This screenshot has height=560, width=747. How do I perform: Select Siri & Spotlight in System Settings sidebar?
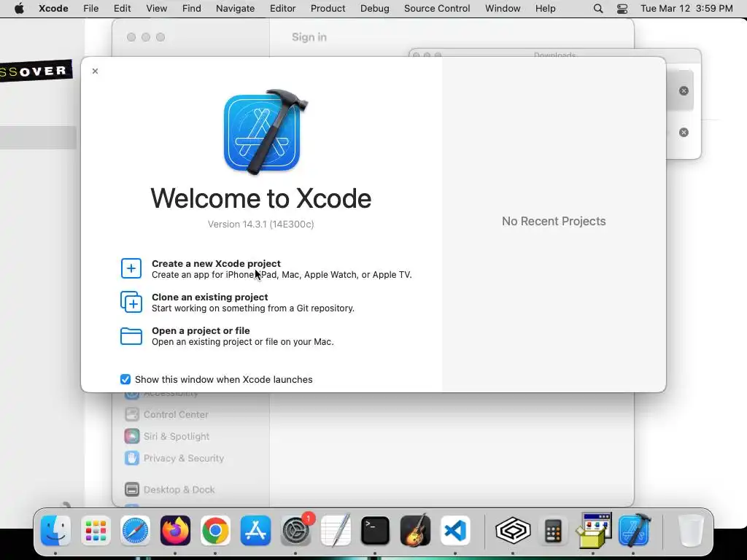pos(167,436)
